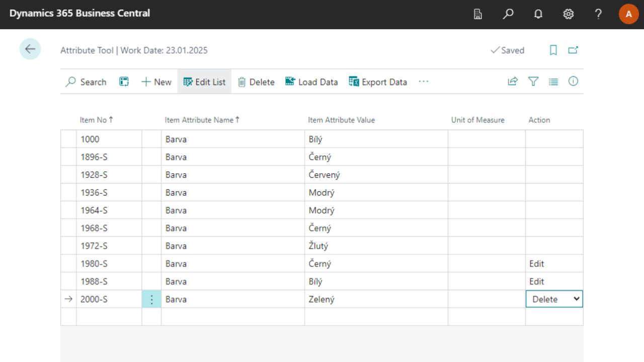
Task: Toggle the filter pane funnel icon
Action: 533,81
